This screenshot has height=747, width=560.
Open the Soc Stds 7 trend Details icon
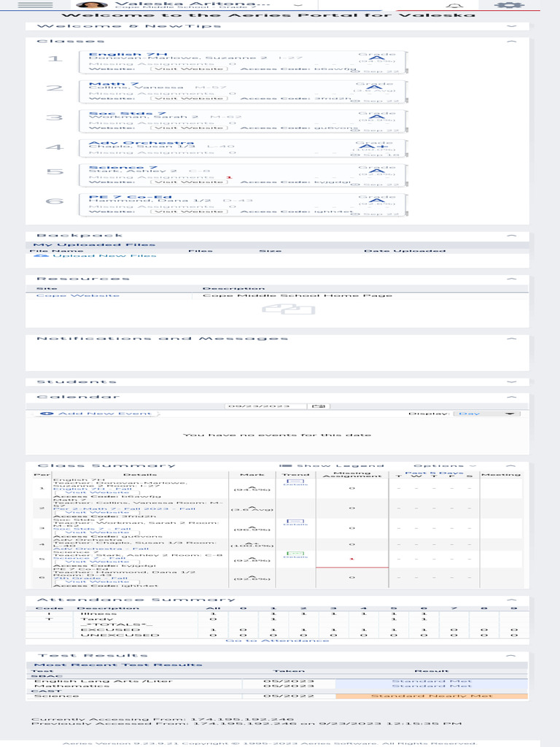click(x=295, y=522)
